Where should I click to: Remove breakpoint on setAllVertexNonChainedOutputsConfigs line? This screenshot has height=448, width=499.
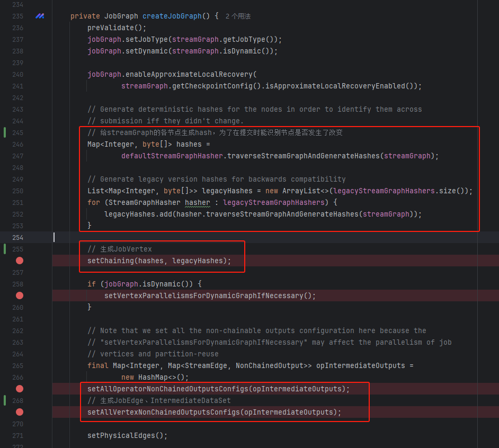20,413
